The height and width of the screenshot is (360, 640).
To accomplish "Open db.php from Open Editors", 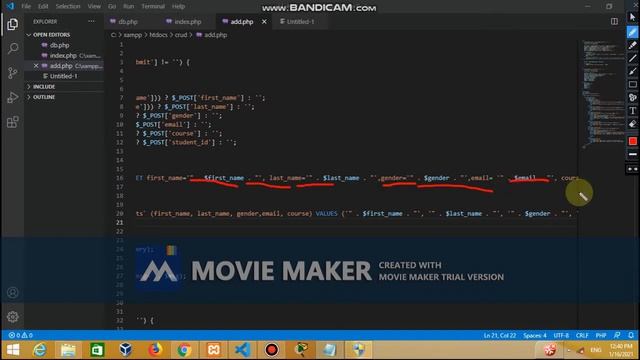I will pyautogui.click(x=60, y=45).
